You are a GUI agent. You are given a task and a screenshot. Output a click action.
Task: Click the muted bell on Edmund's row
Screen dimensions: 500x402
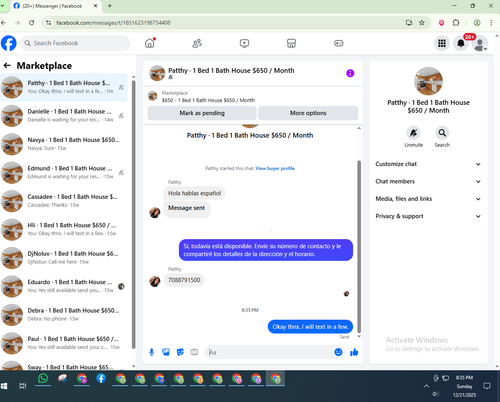pyautogui.click(x=121, y=173)
